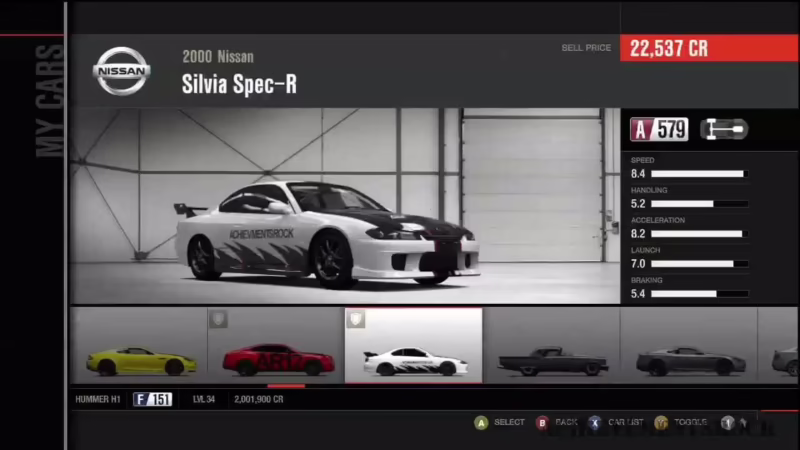Click the A 579 performance class badge
The height and width of the screenshot is (450, 800).
(659, 129)
